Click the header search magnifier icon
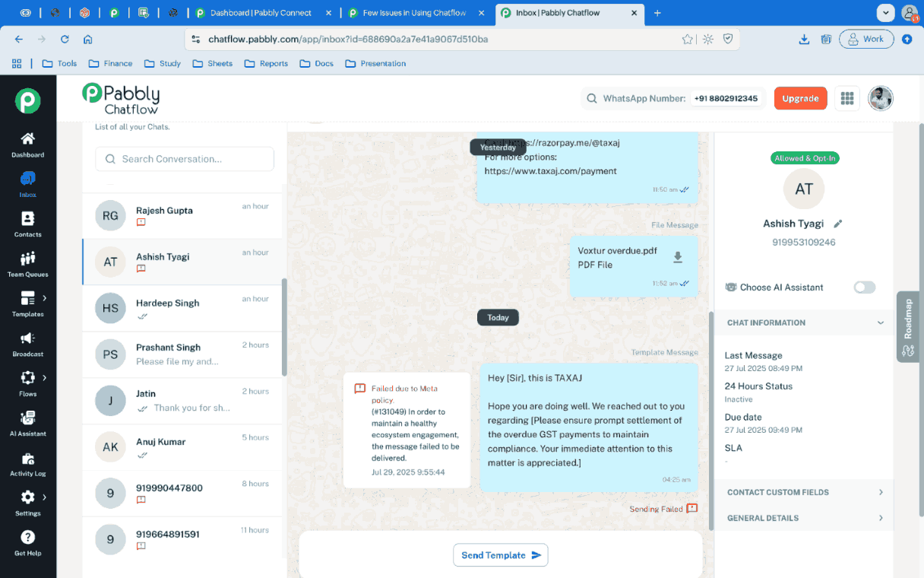 (592, 98)
